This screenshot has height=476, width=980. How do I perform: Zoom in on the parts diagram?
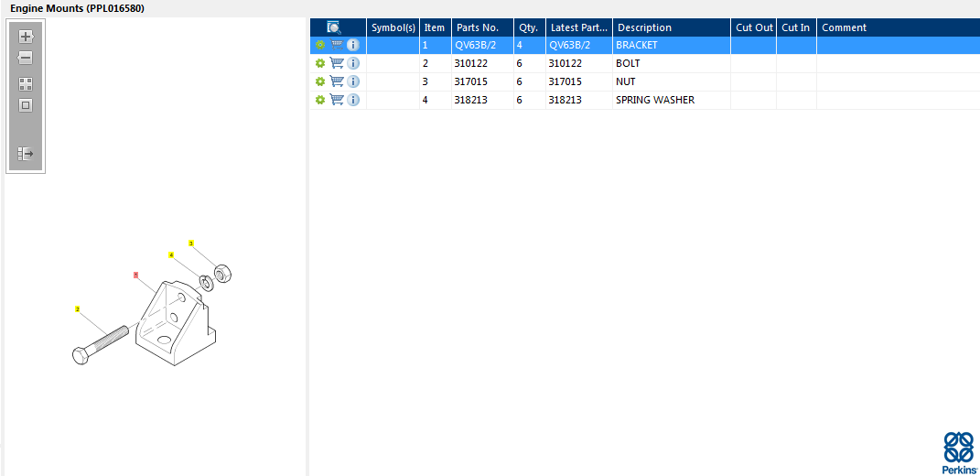26,37
